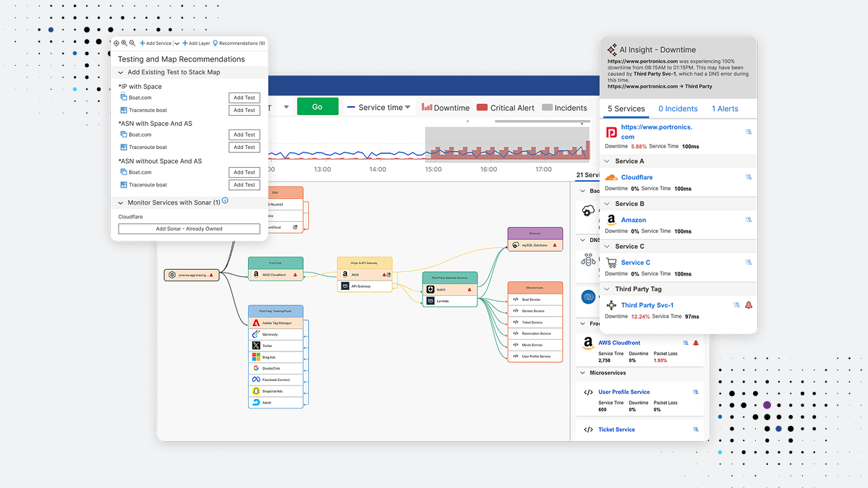Click Add Layer in the toolbar

[196, 43]
